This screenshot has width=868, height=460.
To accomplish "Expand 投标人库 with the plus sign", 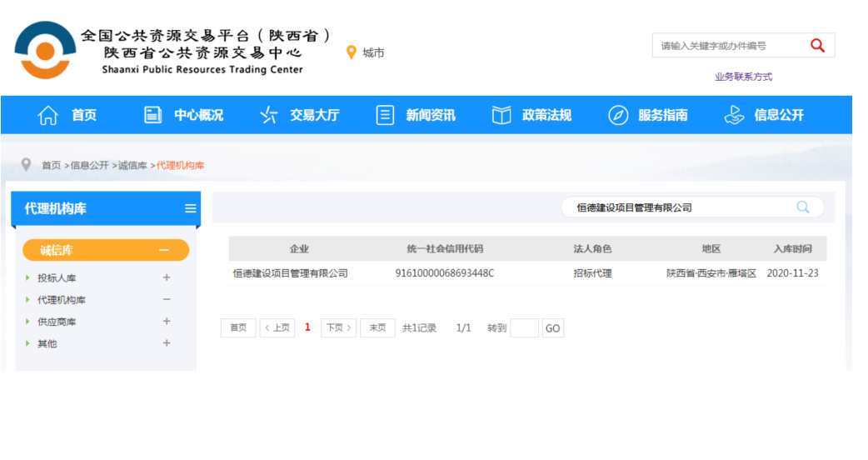I will pos(167,277).
